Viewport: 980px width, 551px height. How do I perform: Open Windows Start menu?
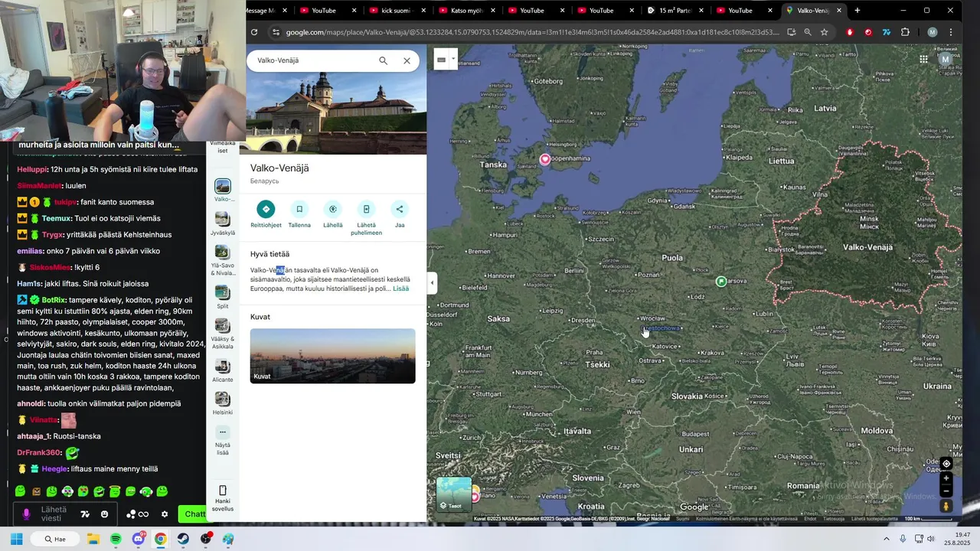(16, 539)
